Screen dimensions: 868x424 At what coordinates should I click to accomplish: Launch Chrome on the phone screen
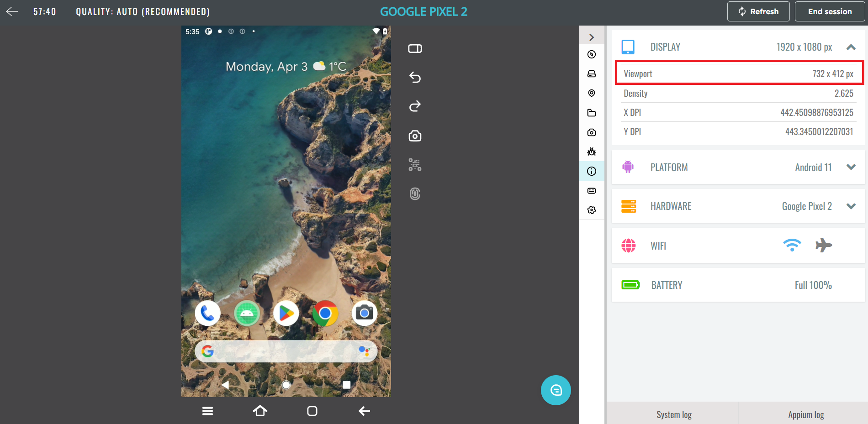(x=325, y=313)
